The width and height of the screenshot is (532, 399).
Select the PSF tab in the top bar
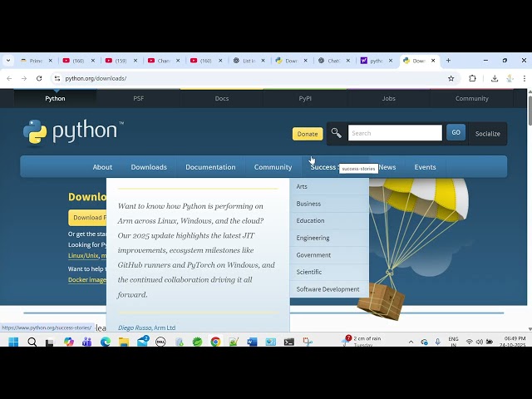coord(139,98)
